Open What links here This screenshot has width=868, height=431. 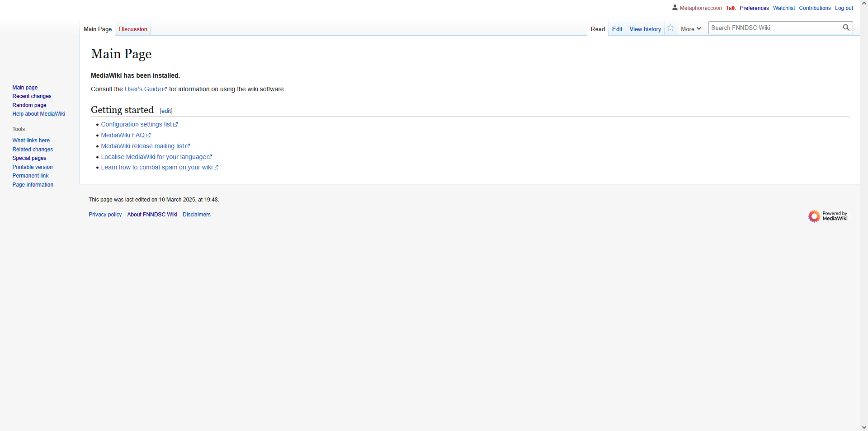[31, 141]
